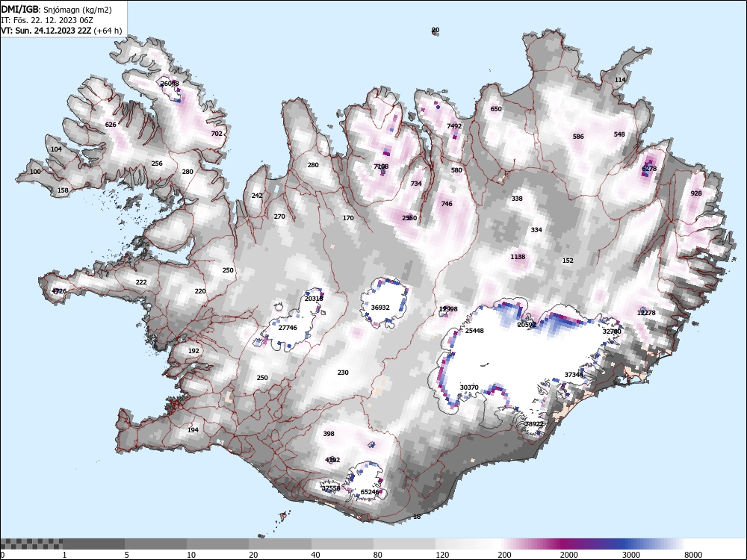Image resolution: width=747 pixels, height=560 pixels.
Task: Click the snow value '7492'
Action: pos(454,126)
